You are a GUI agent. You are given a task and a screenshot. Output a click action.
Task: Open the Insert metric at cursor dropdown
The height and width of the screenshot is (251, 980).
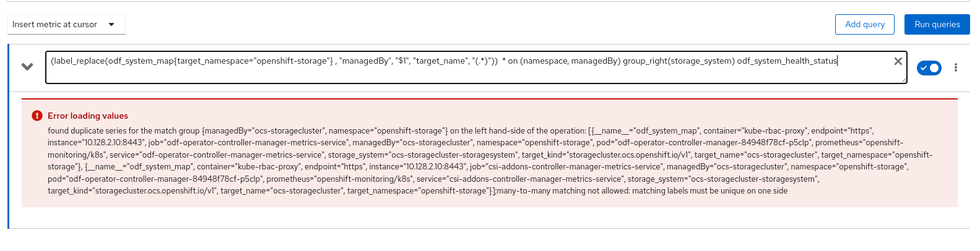coord(66,25)
